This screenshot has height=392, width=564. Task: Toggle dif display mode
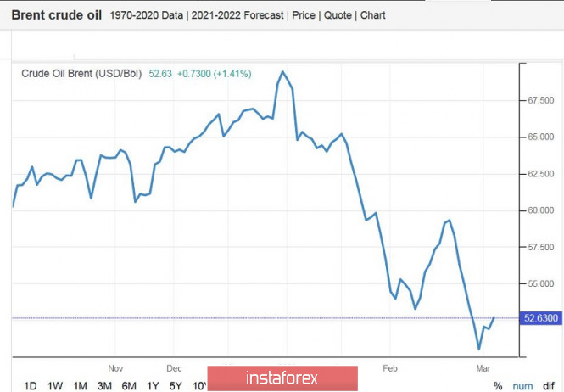point(549,386)
